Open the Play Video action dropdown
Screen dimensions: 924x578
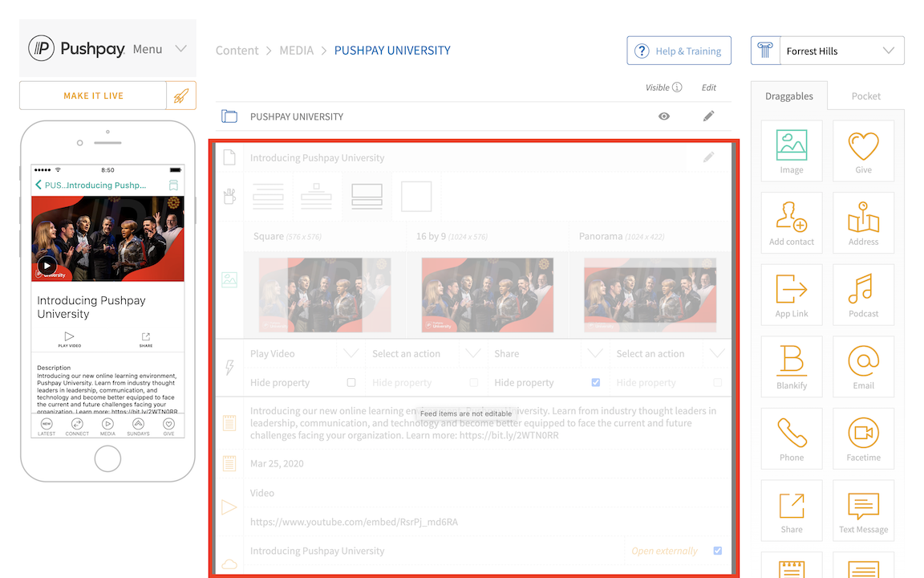click(351, 353)
